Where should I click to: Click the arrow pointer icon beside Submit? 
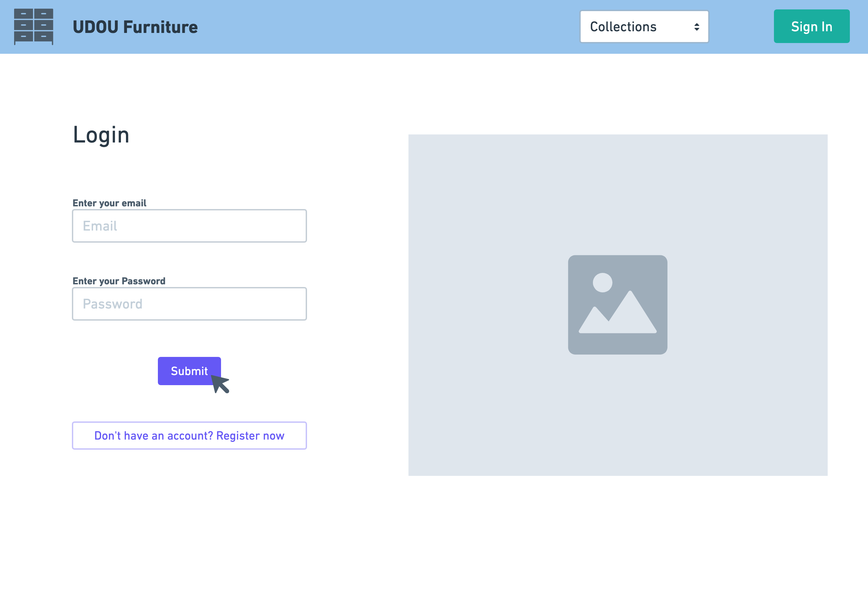coord(220,383)
